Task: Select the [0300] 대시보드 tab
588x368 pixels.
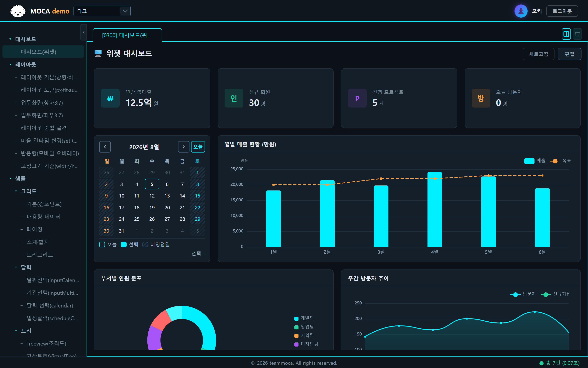Action: [127, 35]
